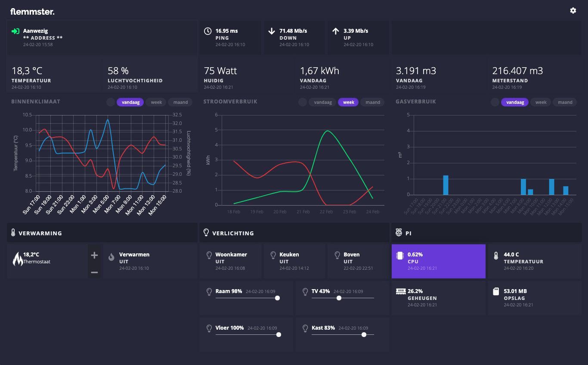Select vandaag in Stroomverbruik chart
Screen dimensions: 588x365
click(322, 102)
